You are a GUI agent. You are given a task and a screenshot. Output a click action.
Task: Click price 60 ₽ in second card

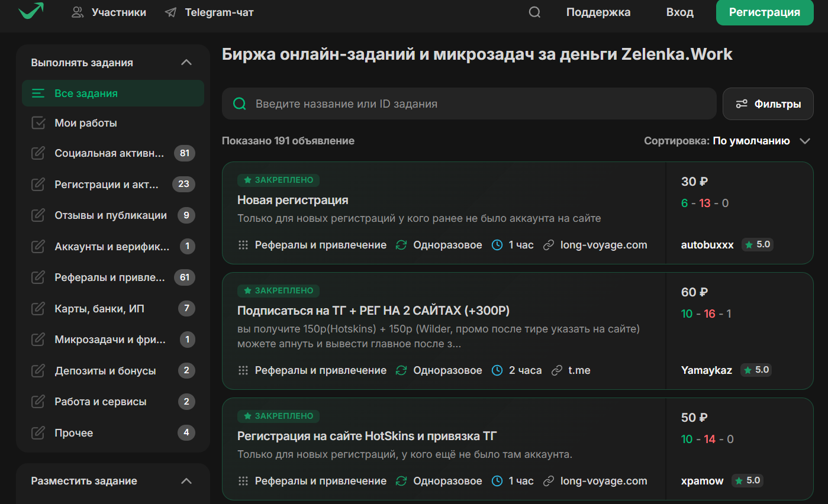695,292
